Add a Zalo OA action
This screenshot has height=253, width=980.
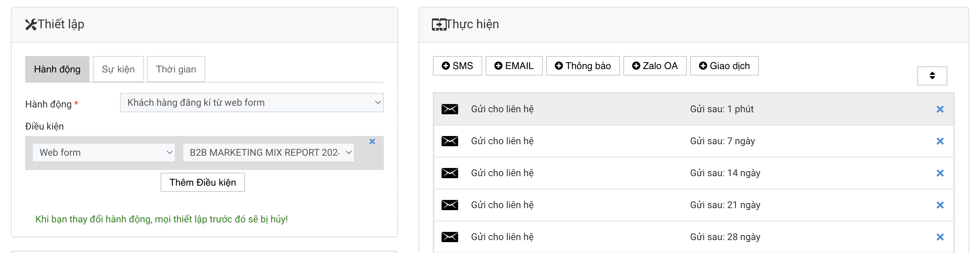[x=654, y=66]
